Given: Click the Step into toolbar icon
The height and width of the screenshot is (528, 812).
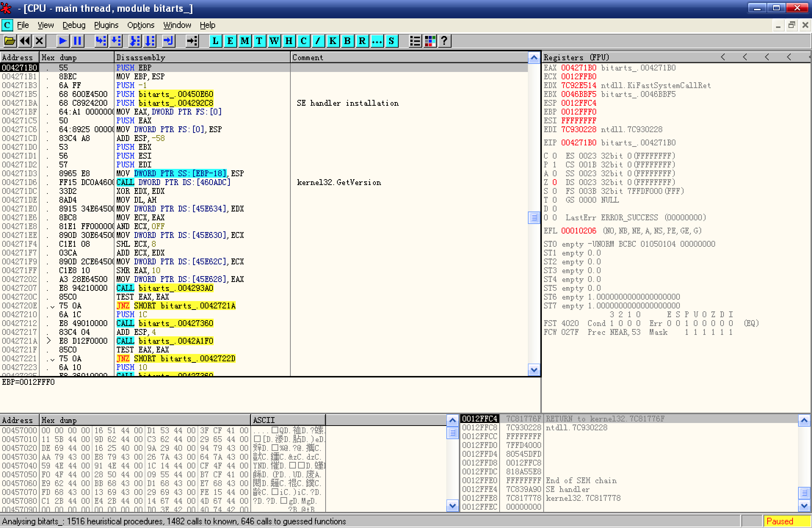Looking at the screenshot, I should 101,41.
